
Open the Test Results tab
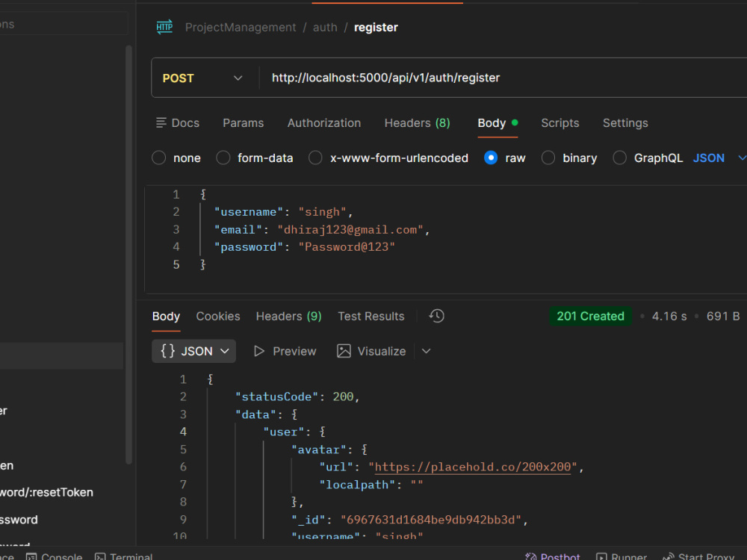[371, 316]
